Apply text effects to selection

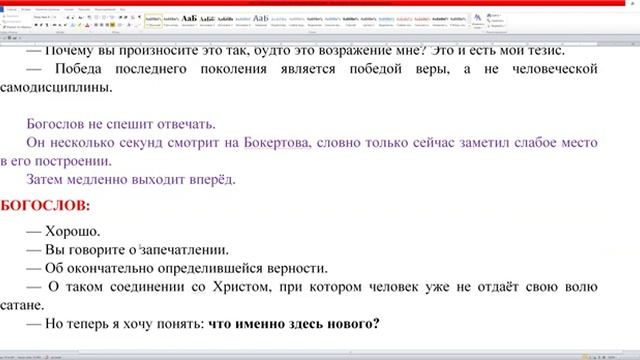pyautogui.click(x=73, y=25)
